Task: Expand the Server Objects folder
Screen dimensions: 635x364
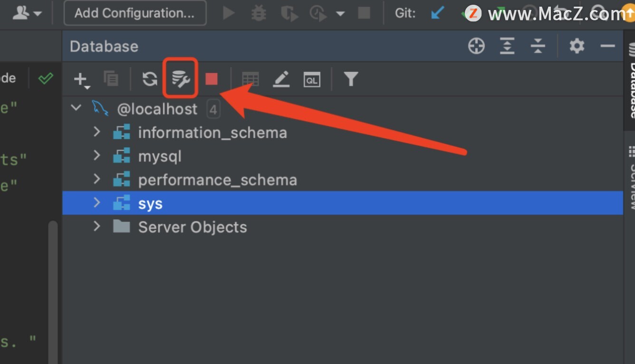Action: pos(97,226)
